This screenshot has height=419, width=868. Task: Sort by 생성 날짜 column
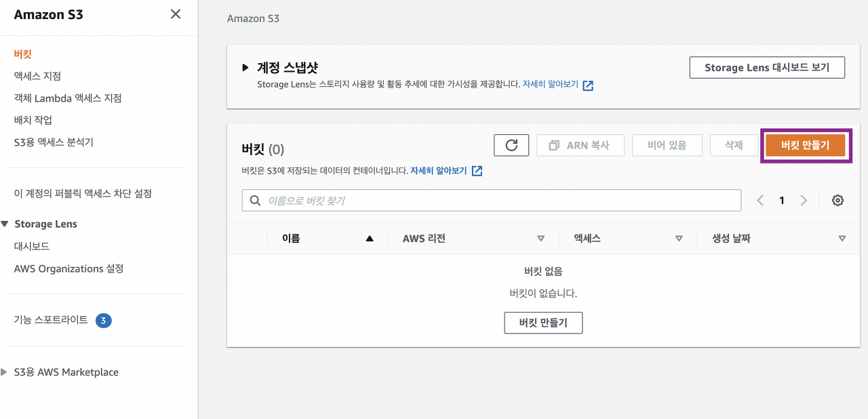[x=842, y=239]
